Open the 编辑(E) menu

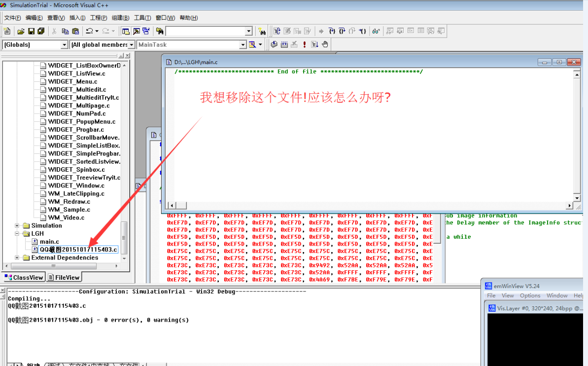coord(34,18)
